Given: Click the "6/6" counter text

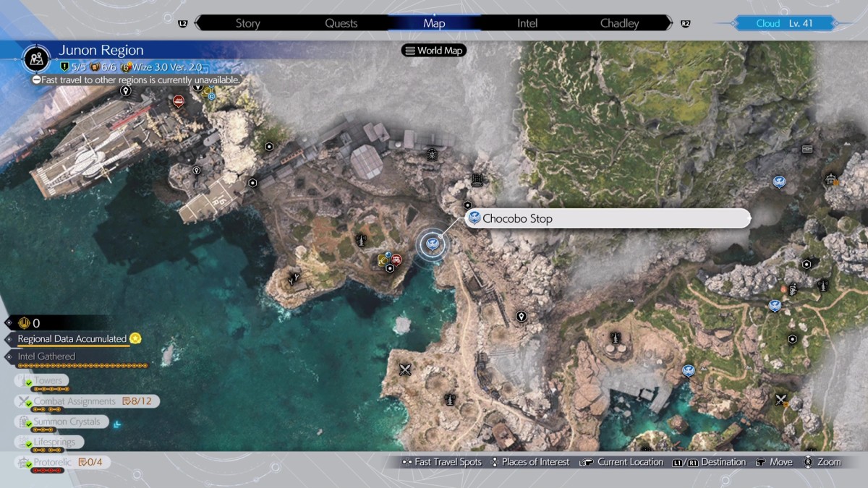Looking at the screenshot, I should click(109, 67).
